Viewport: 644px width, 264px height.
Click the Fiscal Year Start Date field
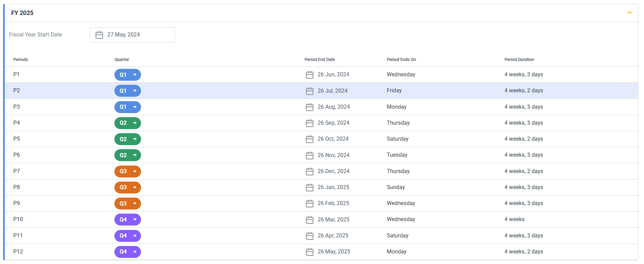tap(132, 35)
